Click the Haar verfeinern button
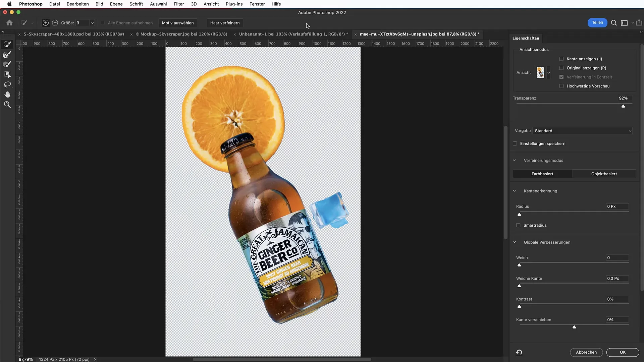This screenshot has width=644, height=362. click(x=225, y=23)
